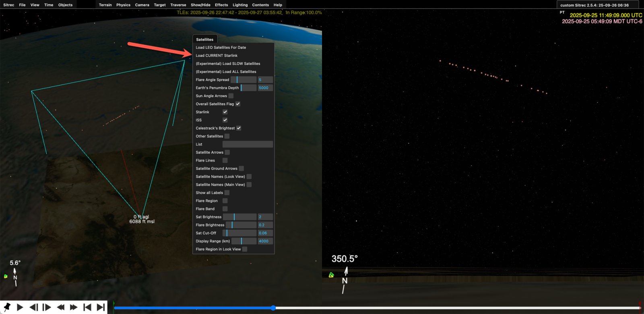Jump to the last frame
The width and height of the screenshot is (644, 314).
[x=101, y=307]
